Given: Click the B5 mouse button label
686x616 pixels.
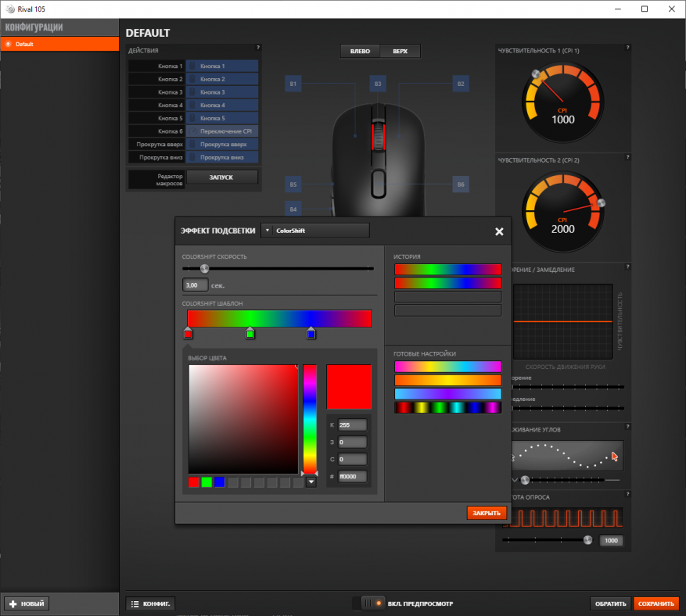Looking at the screenshot, I should point(293,184).
